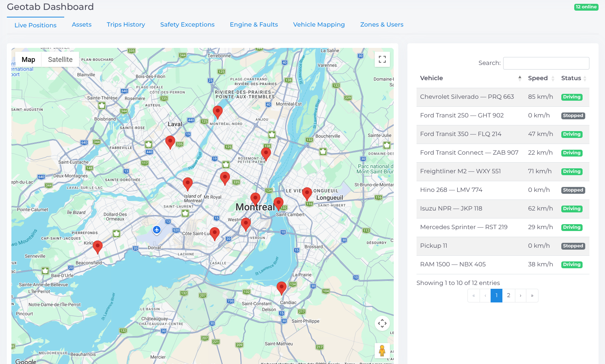The image size is (605, 364).
Task: Click the vehicle marker near Kirkland
Action: [x=98, y=247]
